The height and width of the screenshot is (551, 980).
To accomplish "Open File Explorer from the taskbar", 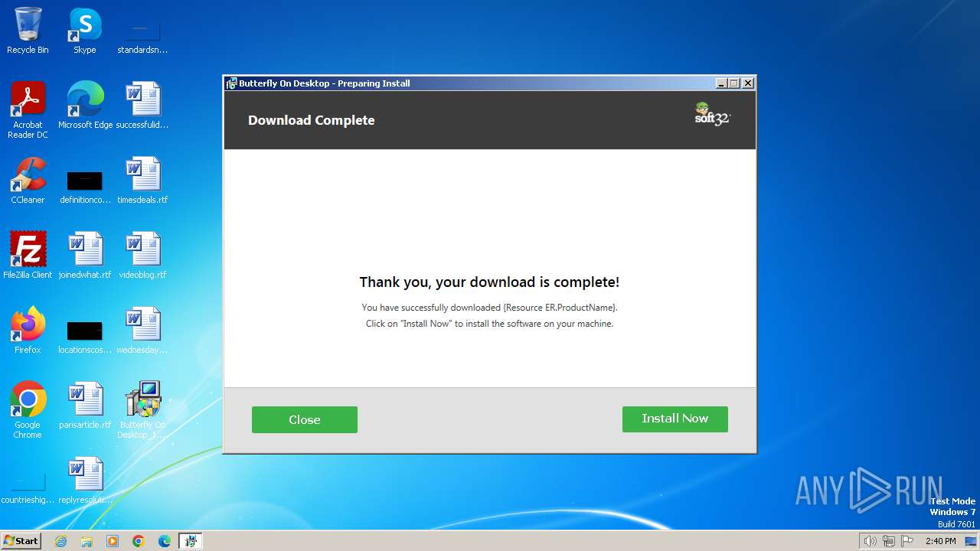I will [x=87, y=541].
